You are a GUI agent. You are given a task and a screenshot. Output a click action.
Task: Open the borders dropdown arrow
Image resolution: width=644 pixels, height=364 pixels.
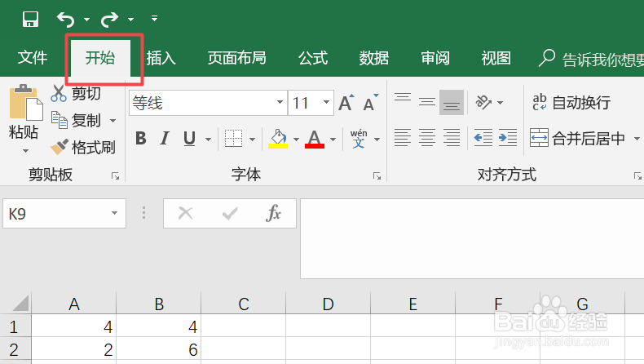click(252, 140)
